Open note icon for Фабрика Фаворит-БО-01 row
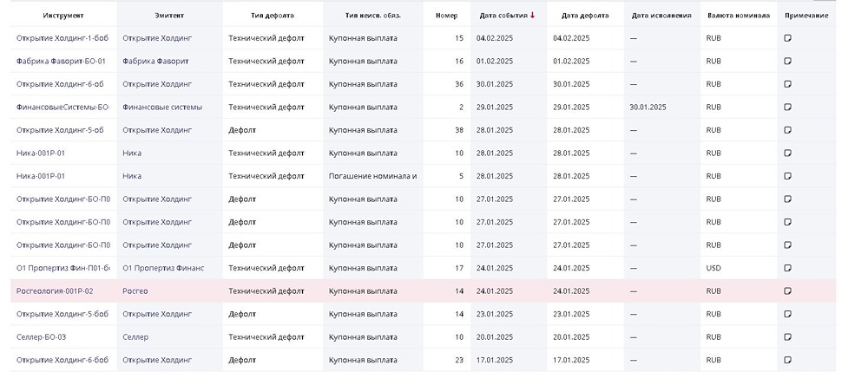Viewport: 868px width, 385px height. pos(787,61)
